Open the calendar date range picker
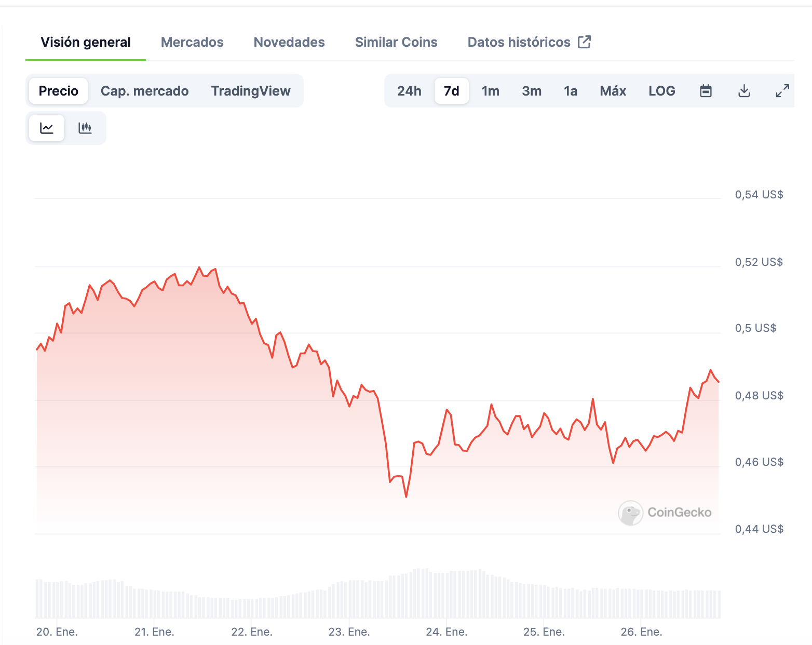The image size is (812, 645). [706, 91]
